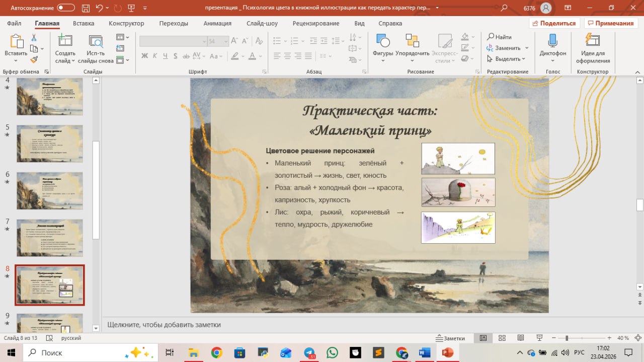Open font size combo box

coord(218,41)
